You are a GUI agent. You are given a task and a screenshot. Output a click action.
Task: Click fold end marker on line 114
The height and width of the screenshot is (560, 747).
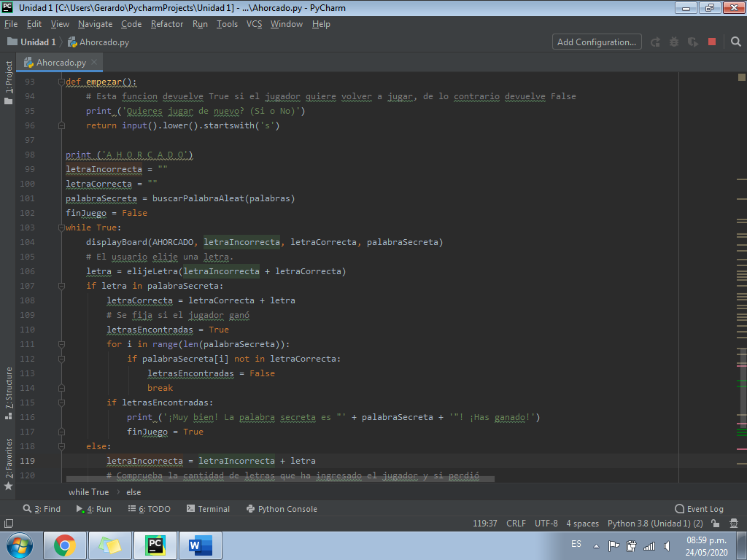click(61, 388)
